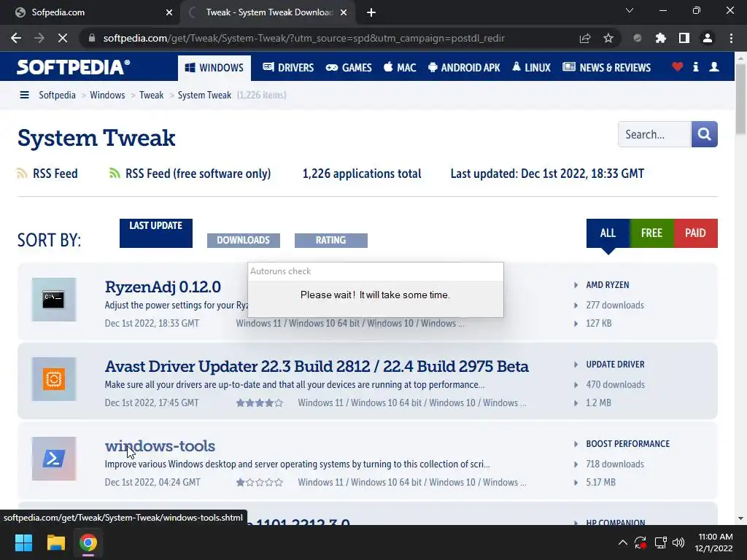This screenshot has width=747, height=560.
Task: Open tab search chevron in title bar
Action: pos(630,10)
